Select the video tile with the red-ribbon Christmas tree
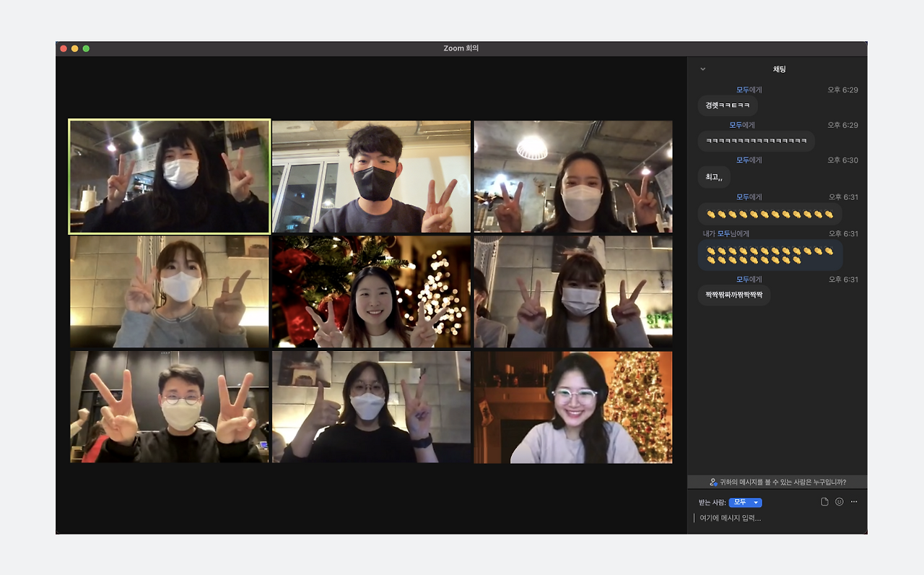This screenshot has height=575, width=924. [371, 292]
